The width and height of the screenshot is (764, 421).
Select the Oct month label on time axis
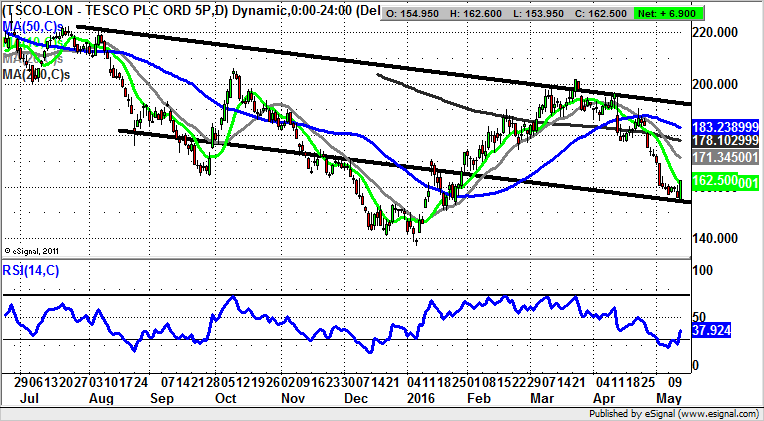(x=225, y=399)
